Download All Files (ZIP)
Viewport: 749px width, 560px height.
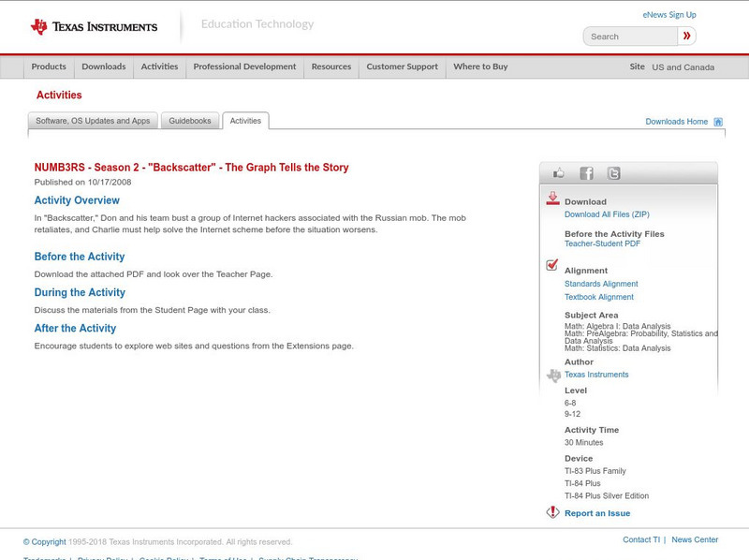[x=607, y=214]
